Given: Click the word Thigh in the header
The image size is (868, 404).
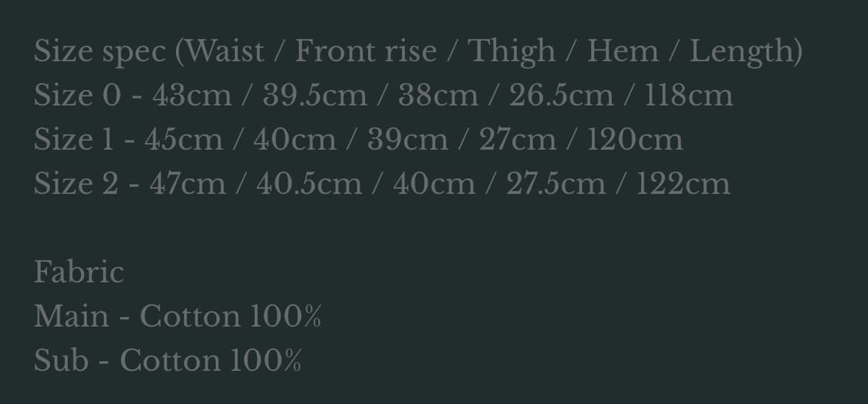Looking at the screenshot, I should (x=512, y=52).
